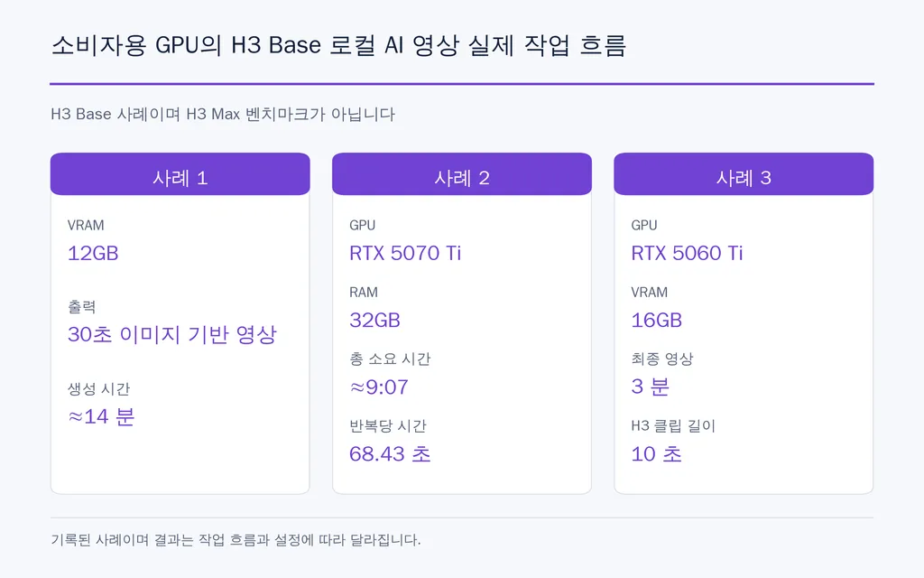Image resolution: width=924 pixels, height=578 pixels.
Task: Click the 'H3 클립 길이' label
Action: pos(673,426)
